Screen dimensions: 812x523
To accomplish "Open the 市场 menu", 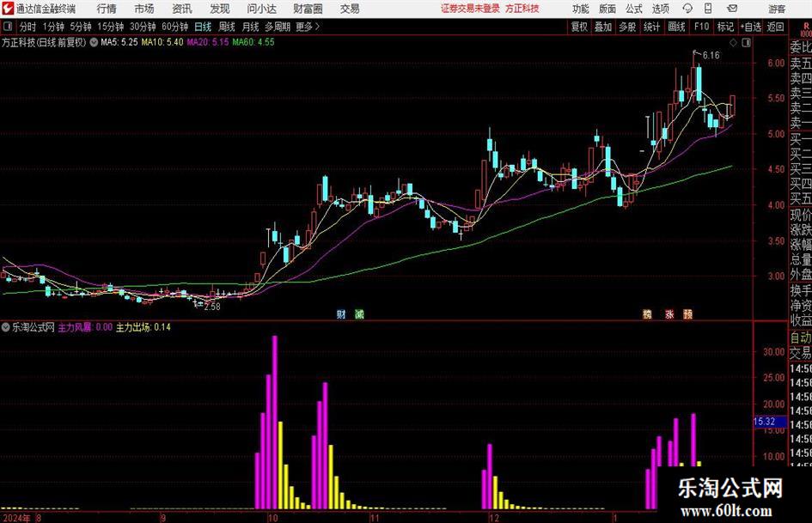I will pos(144,9).
